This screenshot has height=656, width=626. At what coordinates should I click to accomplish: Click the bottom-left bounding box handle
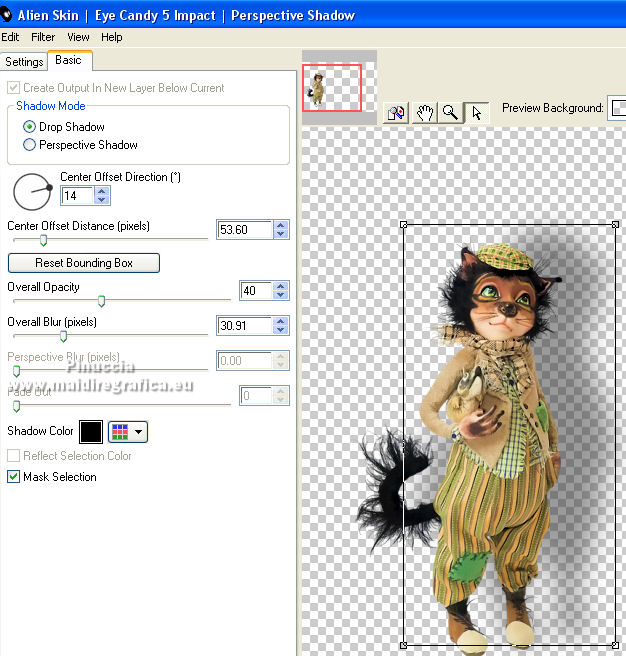point(403,645)
